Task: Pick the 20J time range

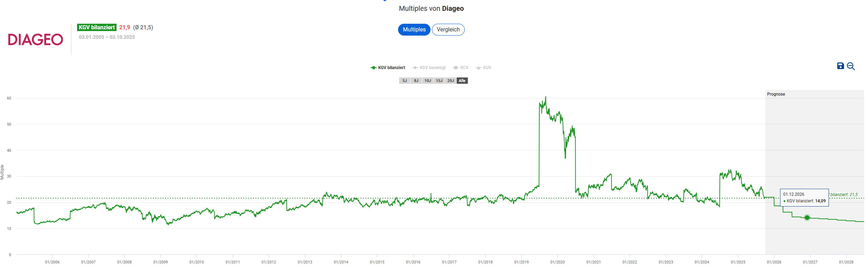Action: [x=451, y=81]
